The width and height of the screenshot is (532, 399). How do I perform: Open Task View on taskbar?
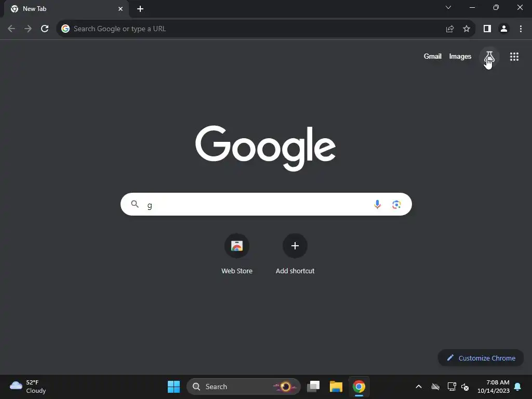pos(313,387)
